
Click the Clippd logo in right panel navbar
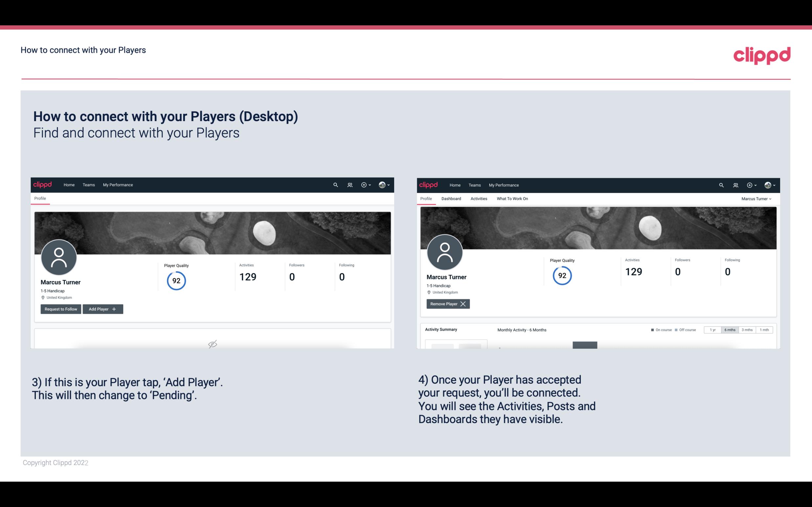429,185
